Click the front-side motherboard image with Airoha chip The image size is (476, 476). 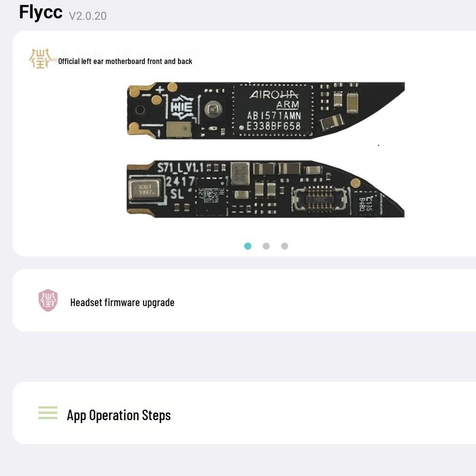[266, 111]
